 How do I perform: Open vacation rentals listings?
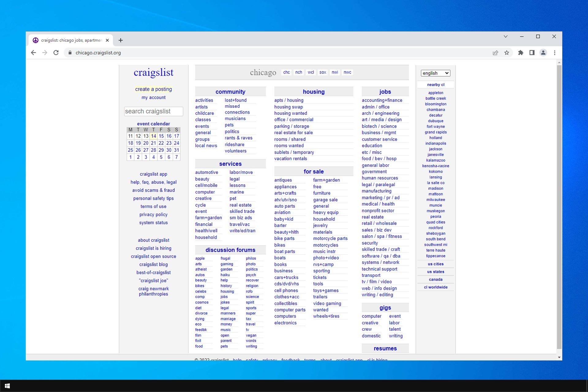[291, 159]
